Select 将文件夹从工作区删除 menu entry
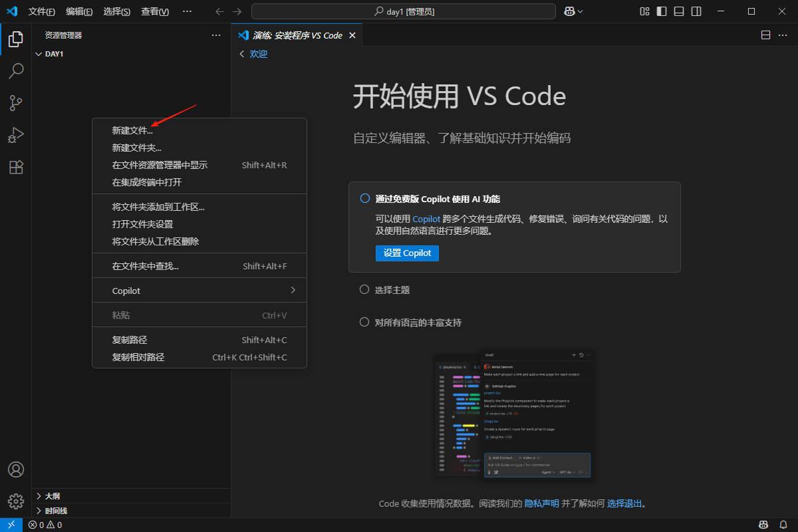The width and height of the screenshot is (798, 532). 199,241
